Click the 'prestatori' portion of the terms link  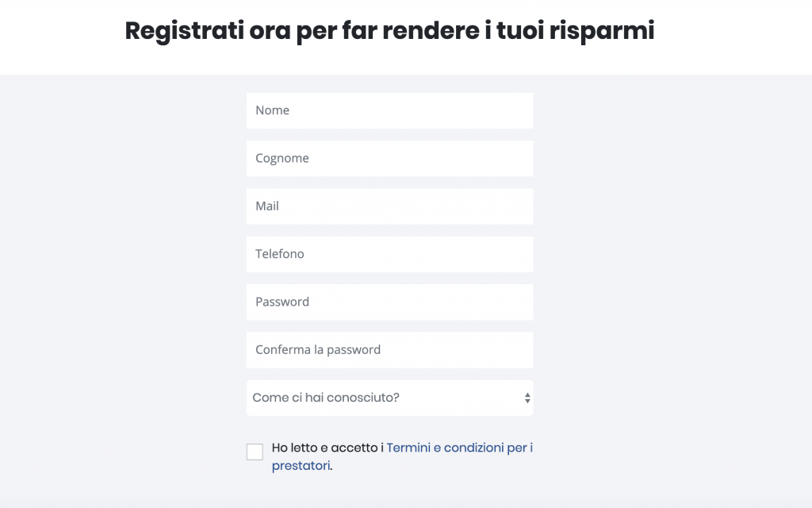(x=301, y=466)
